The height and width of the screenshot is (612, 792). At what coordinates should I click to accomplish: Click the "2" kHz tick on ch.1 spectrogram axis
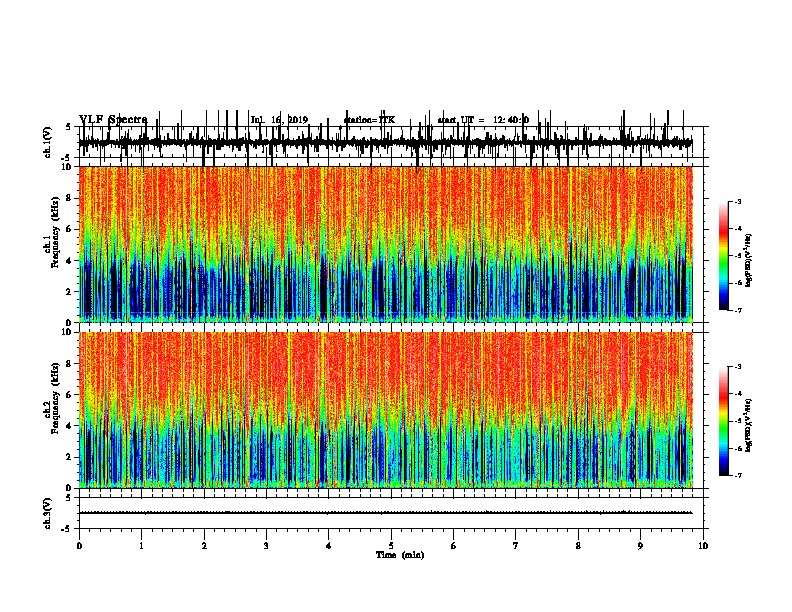coord(70,291)
